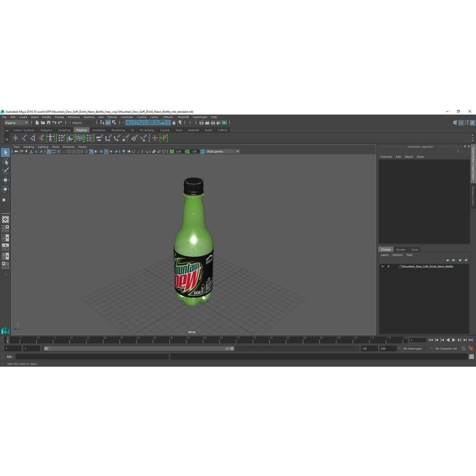Open the No Anim Layer dropdown
The height and width of the screenshot is (476, 476).
[415, 349]
